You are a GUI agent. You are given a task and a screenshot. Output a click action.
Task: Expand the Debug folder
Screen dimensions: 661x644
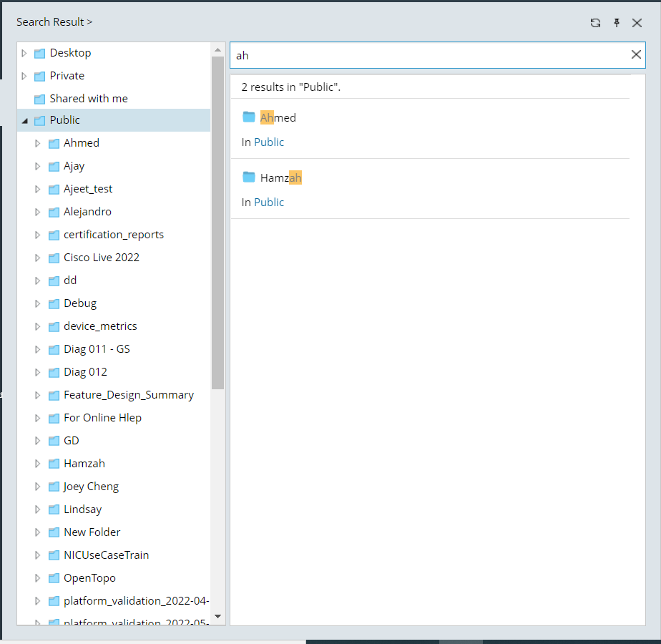coord(37,303)
